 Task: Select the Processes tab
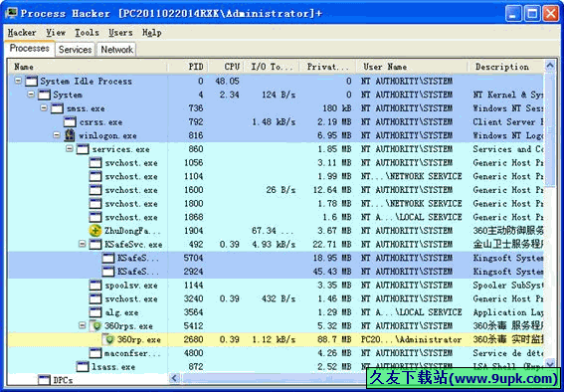(x=30, y=48)
